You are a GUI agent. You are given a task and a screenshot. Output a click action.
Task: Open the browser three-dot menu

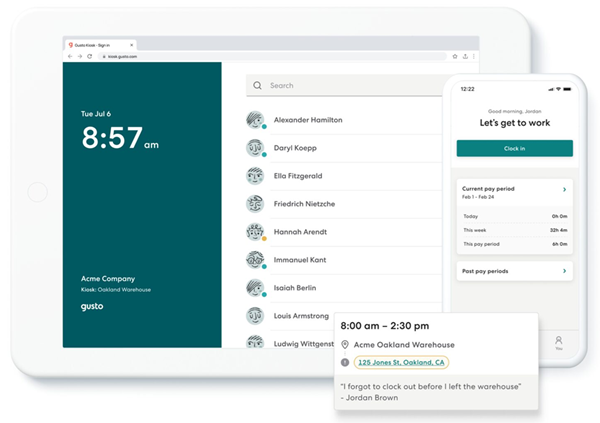click(x=474, y=56)
